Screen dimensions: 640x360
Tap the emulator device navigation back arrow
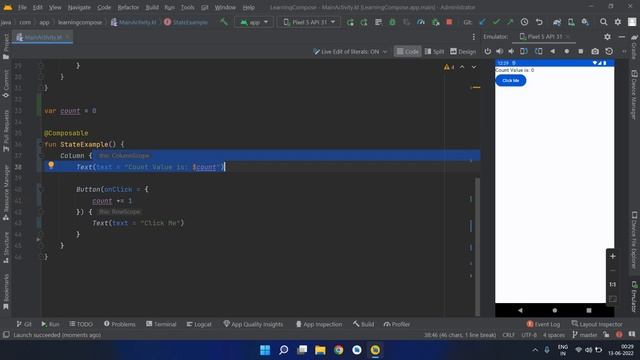coord(520,310)
